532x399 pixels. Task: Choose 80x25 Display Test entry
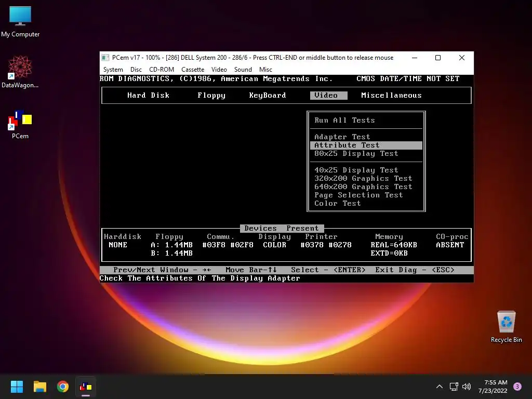[x=356, y=153]
